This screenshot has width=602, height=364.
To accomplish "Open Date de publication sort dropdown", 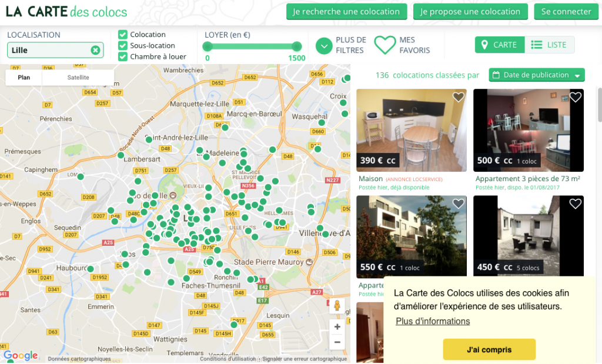I will click(x=536, y=75).
